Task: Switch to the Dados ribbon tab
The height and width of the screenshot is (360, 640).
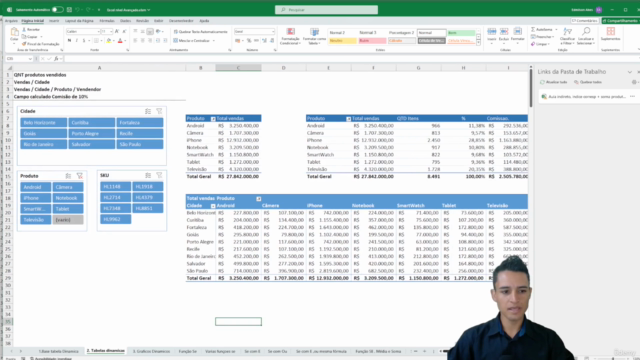Action: [126, 20]
